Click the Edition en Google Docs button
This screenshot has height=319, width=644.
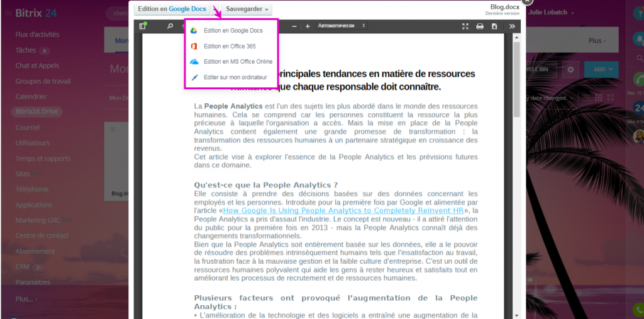click(x=172, y=9)
